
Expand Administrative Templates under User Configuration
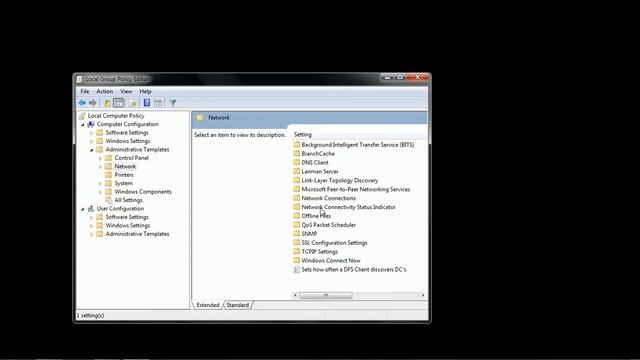tap(91, 234)
